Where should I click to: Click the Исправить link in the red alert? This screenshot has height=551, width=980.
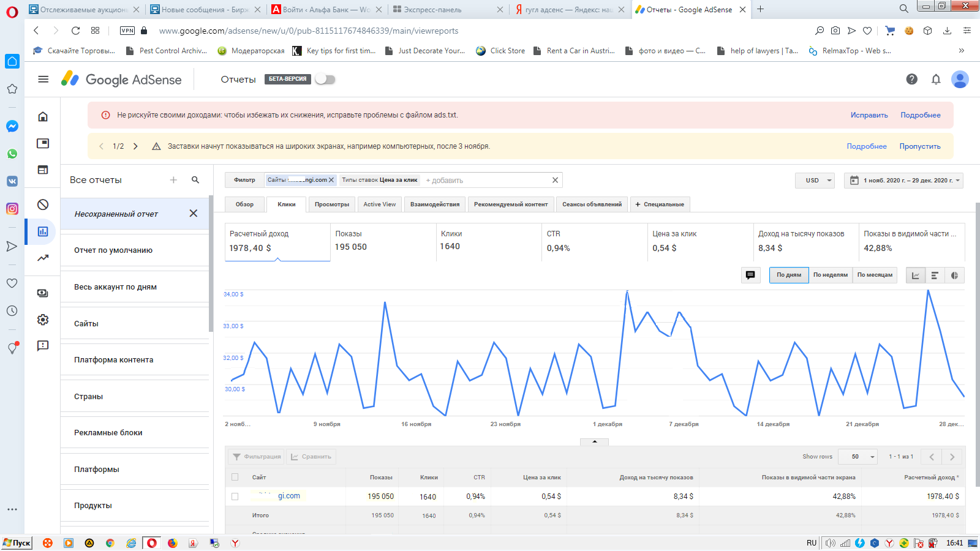pos(869,115)
